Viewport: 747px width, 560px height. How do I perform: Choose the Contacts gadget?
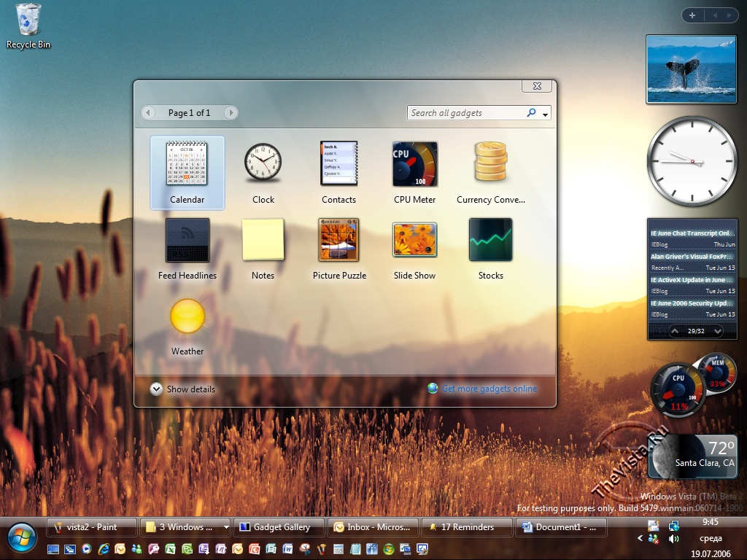(x=339, y=163)
